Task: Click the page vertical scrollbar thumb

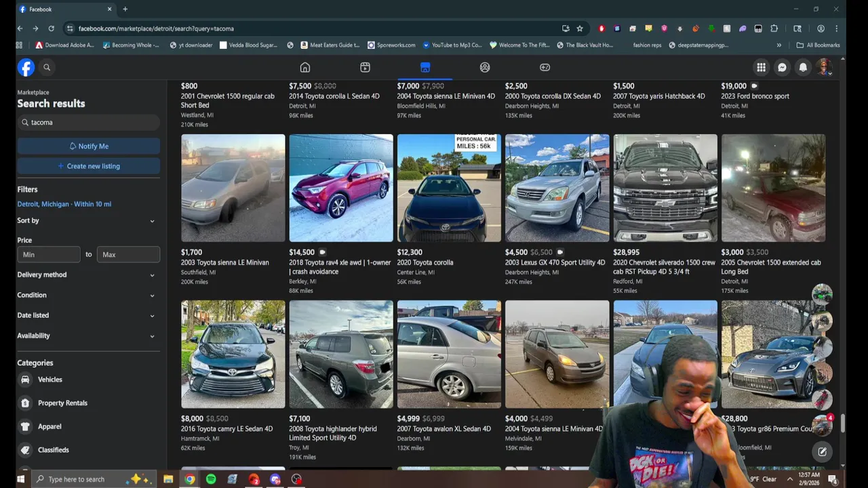Action: [x=843, y=423]
